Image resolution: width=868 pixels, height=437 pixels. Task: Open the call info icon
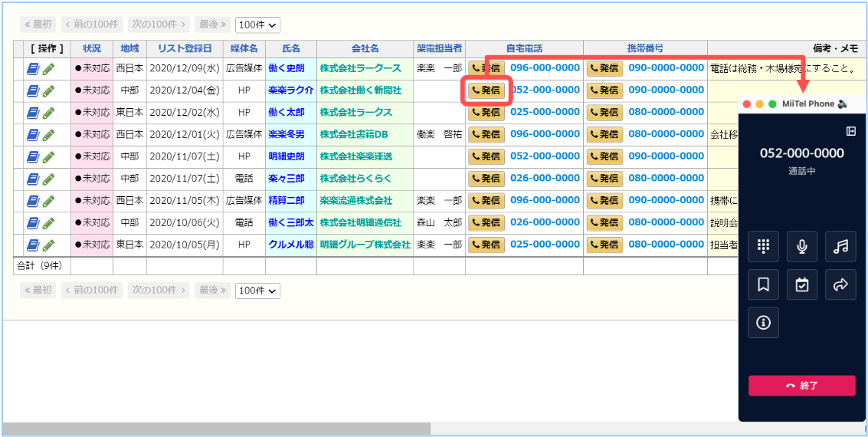point(763,323)
